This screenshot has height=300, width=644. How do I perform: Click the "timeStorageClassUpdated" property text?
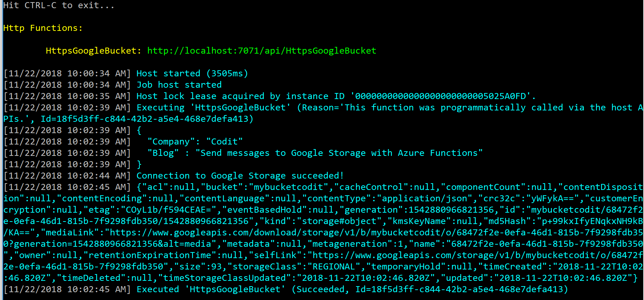[x=227, y=278]
